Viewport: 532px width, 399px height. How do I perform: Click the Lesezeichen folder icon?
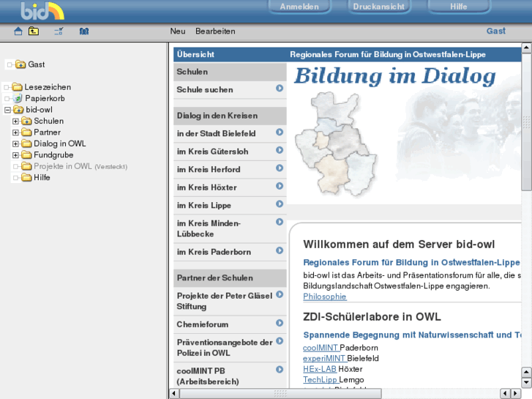pos(17,87)
